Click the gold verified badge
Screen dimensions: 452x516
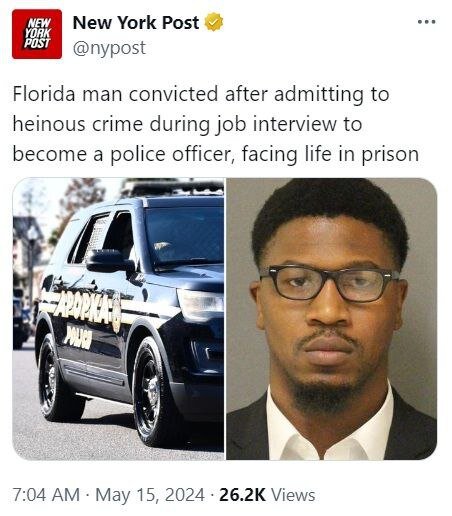click(214, 22)
